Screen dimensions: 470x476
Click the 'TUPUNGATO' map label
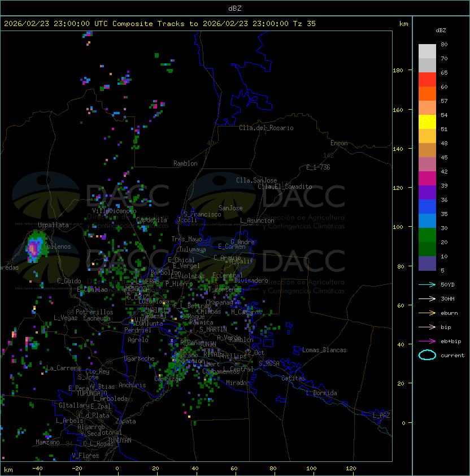click(92, 393)
